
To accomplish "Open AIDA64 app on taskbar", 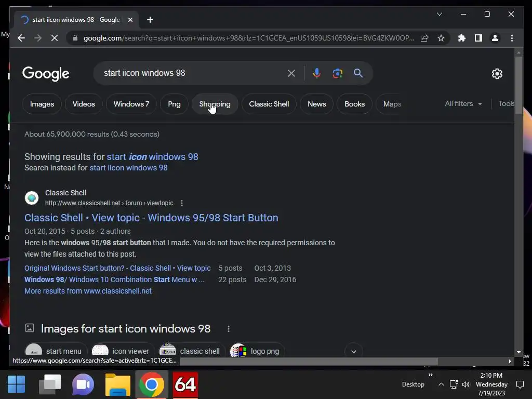I will (185, 384).
